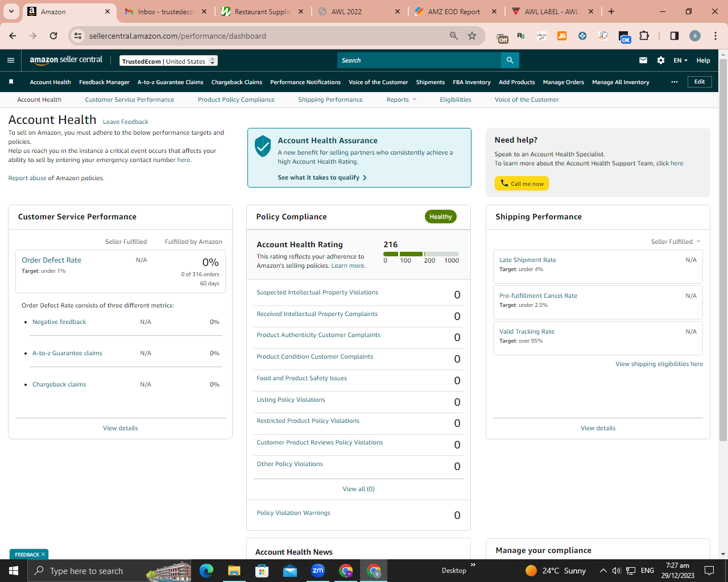The image size is (728, 582).
Task: Go to Feedback Manager in the top navigation
Action: [x=104, y=82]
